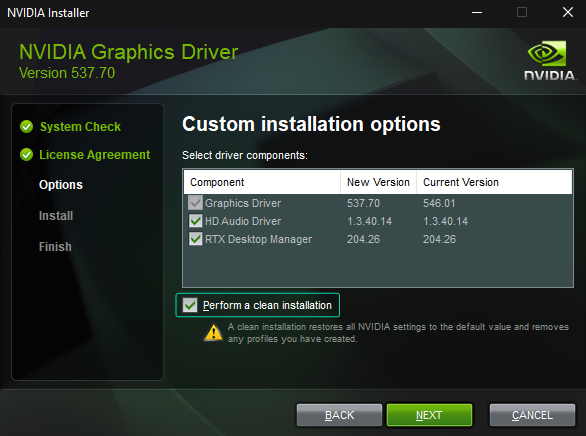586x436 pixels.
Task: Click HD Audio new version 1.3.40.14
Action: tap(370, 221)
